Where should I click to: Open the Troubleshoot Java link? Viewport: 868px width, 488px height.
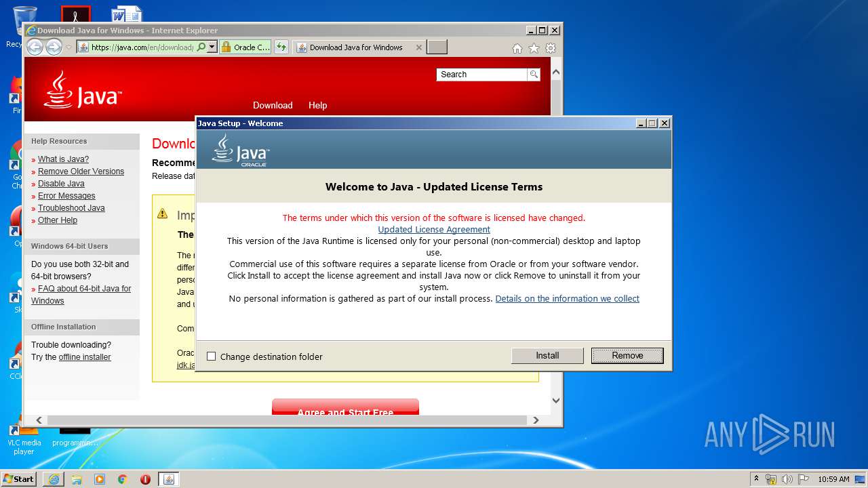[71, 208]
